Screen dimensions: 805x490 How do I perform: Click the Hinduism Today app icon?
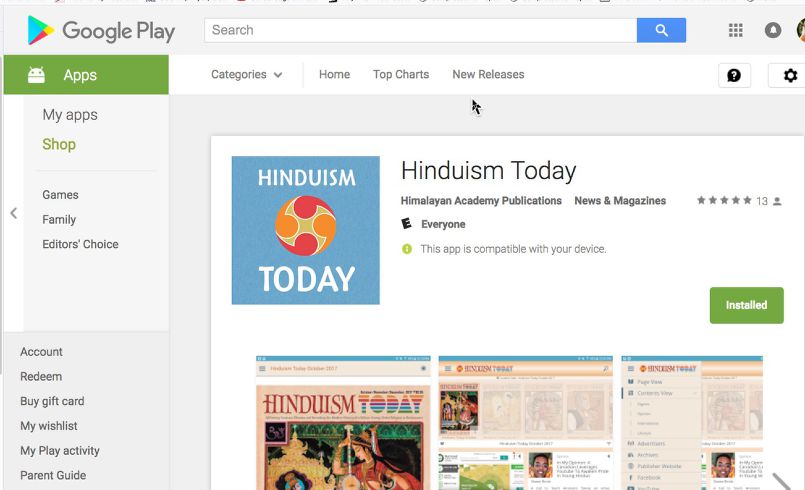click(x=305, y=230)
